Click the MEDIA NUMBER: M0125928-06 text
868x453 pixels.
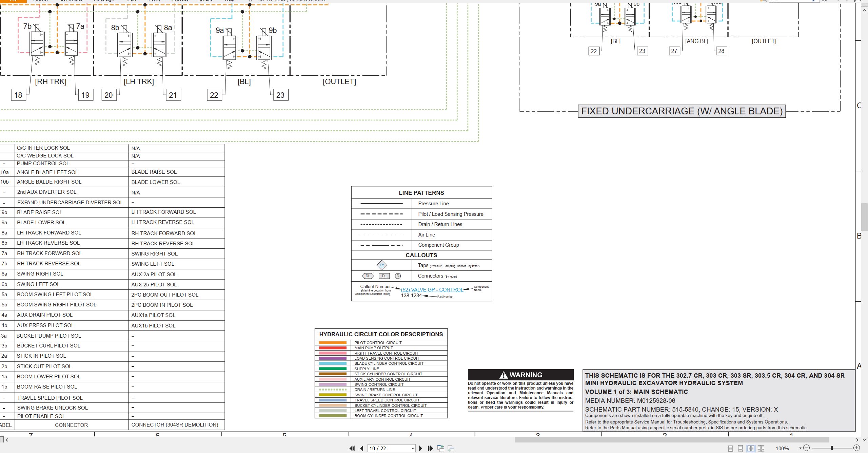[x=630, y=400]
